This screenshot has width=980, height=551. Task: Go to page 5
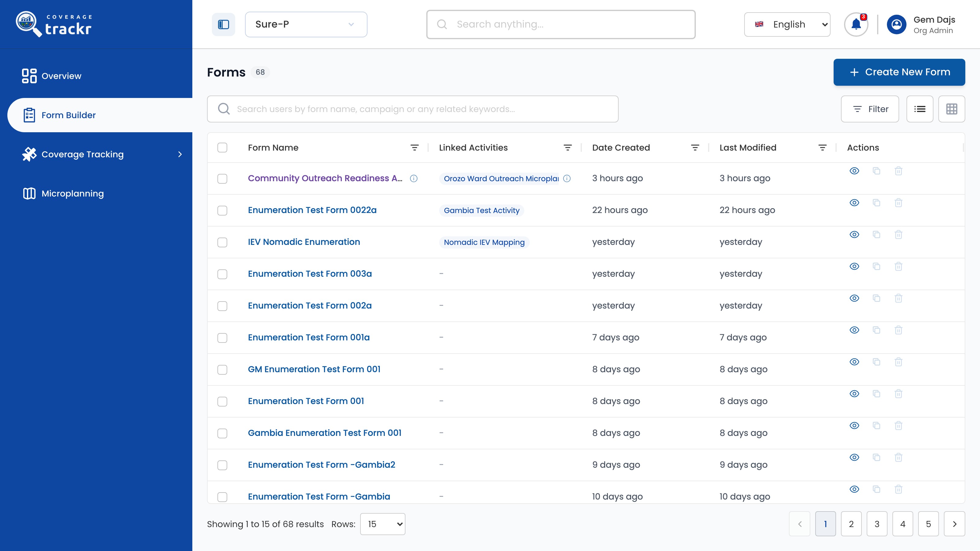929,524
